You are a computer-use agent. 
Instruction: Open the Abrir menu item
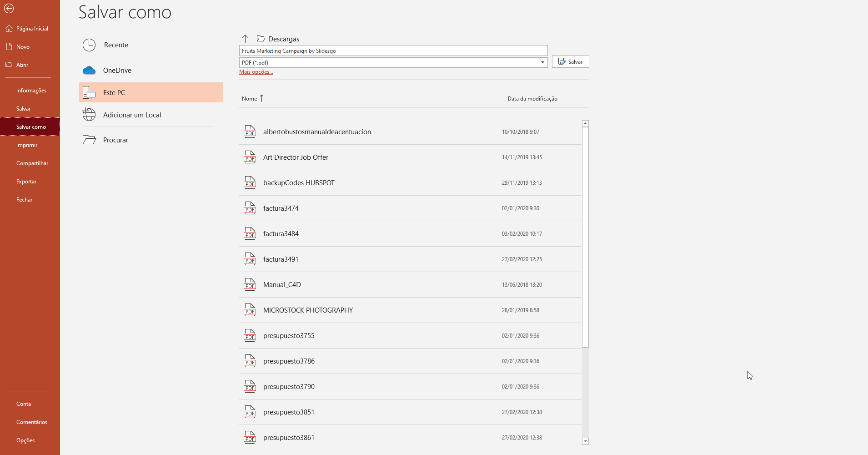30,65
